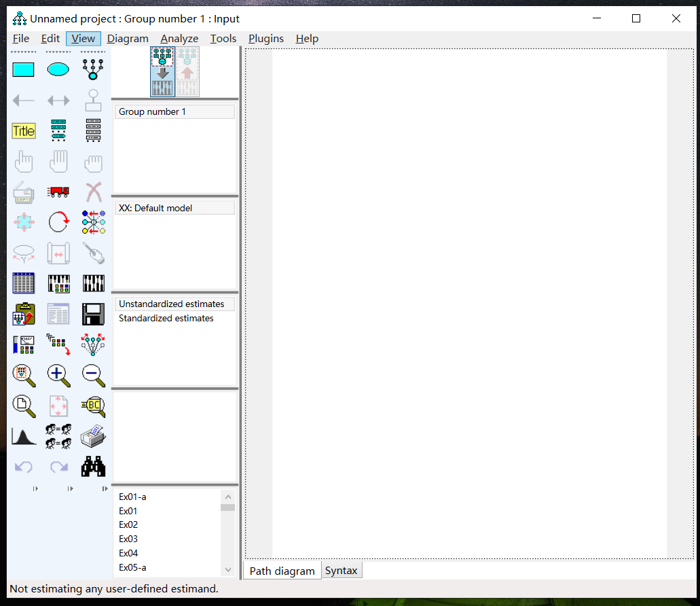Image resolution: width=700 pixels, height=606 pixels.
Task: Open Select data files spreadsheet icon
Action: 24,283
